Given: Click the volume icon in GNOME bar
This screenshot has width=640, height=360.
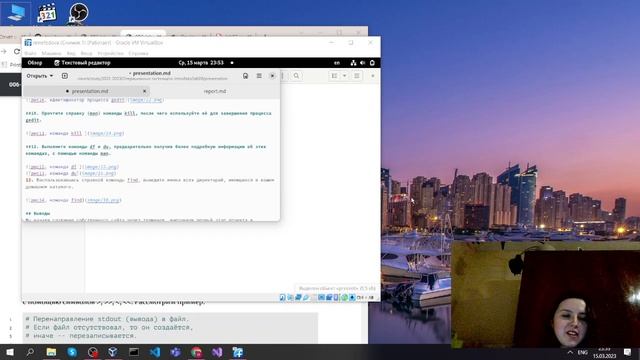Looking at the screenshot, I should tap(362, 63).
